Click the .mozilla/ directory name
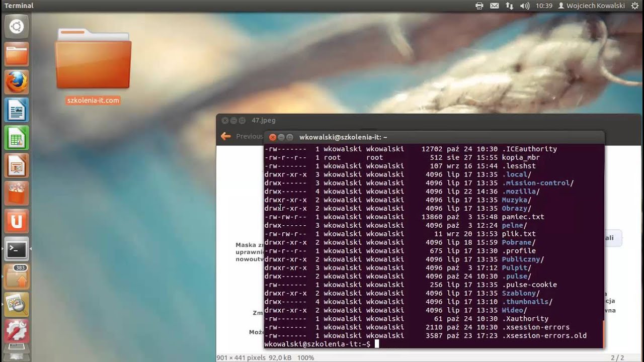 click(x=521, y=192)
